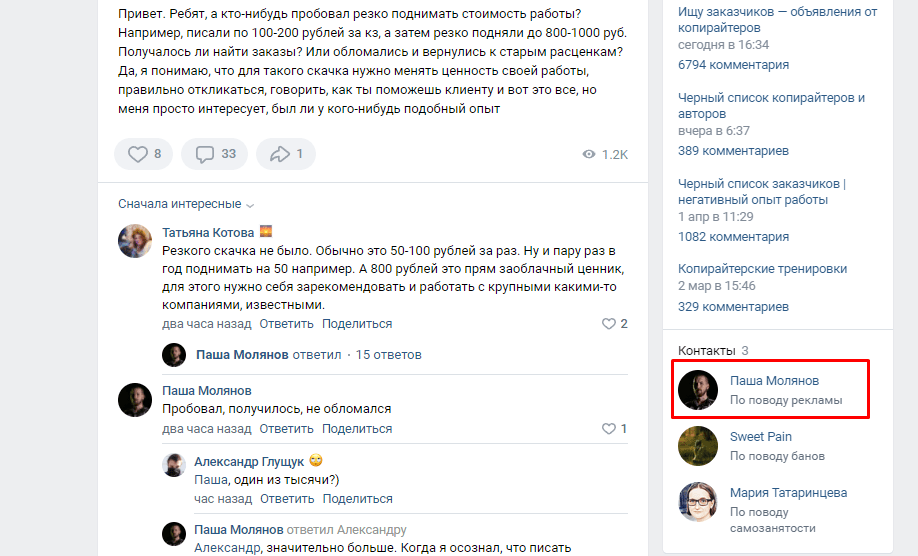This screenshot has width=918, height=556.
Task: Open the post's 33 comments
Action: tap(205, 154)
